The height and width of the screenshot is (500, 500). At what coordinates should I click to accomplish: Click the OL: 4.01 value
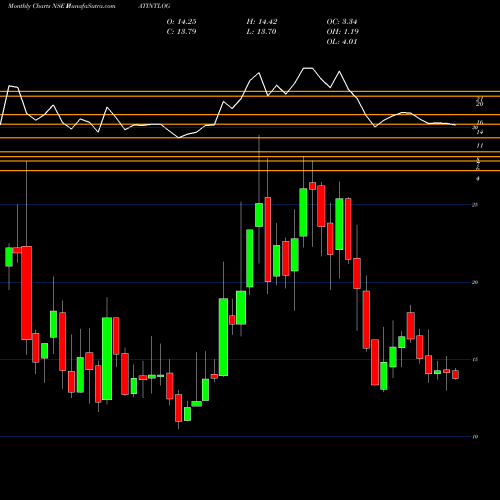[x=342, y=42]
